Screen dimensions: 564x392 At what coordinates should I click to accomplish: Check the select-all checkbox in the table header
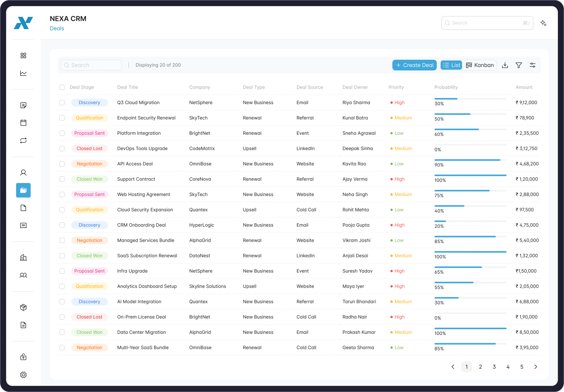point(62,87)
